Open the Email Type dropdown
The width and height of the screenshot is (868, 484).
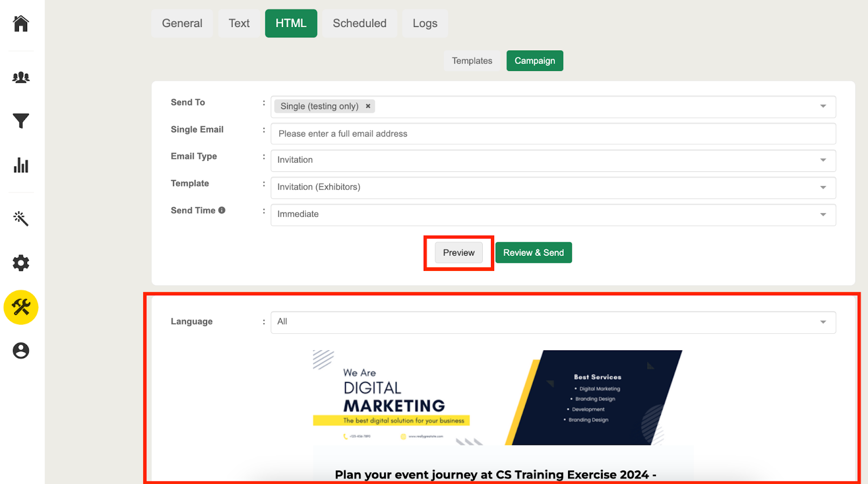pyautogui.click(x=822, y=160)
